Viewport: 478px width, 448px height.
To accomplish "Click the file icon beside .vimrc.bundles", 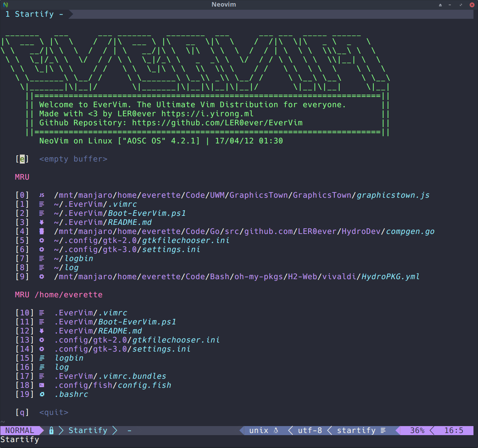I will point(42,376).
